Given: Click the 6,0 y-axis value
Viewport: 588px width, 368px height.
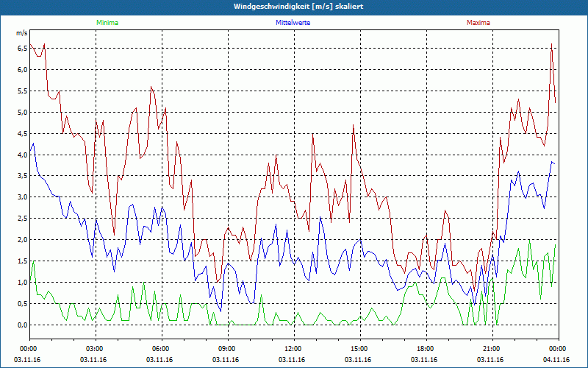Looking at the screenshot, I should point(22,70).
